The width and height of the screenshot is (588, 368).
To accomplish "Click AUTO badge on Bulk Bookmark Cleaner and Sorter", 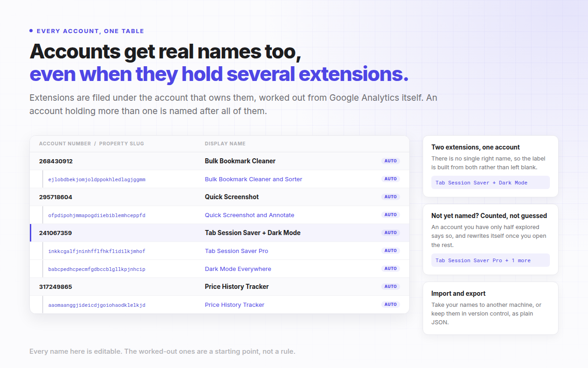I will [390, 179].
